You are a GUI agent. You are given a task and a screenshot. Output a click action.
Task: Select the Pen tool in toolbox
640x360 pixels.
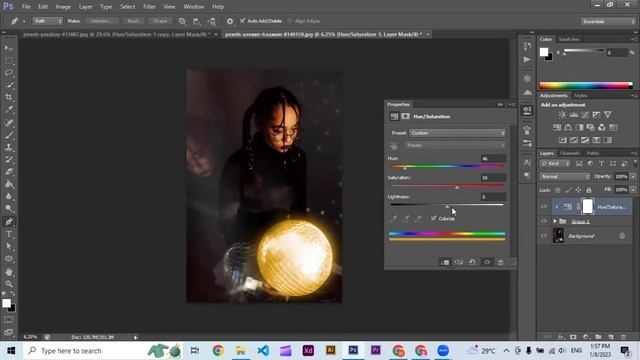point(9,222)
